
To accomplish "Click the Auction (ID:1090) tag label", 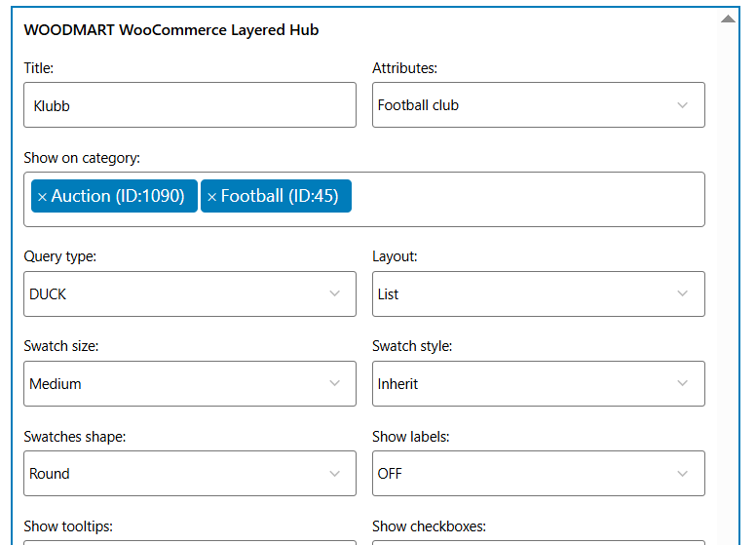I will pyautogui.click(x=118, y=196).
